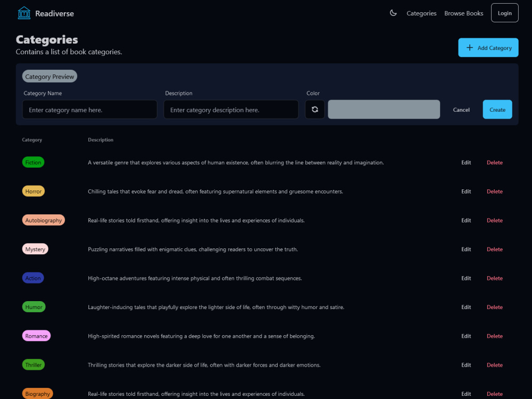
Task: Click the category name input field
Action: [89, 110]
